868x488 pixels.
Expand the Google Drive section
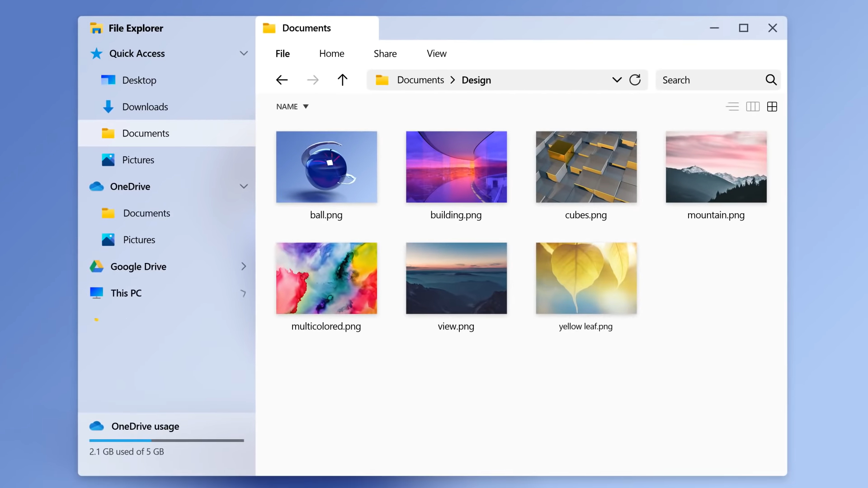point(244,267)
